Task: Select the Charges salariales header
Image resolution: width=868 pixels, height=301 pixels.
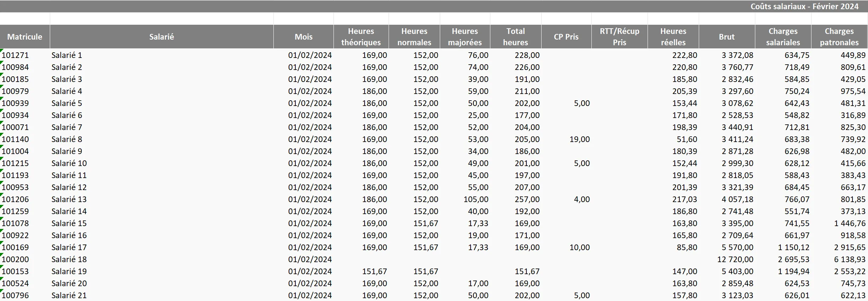Action: click(x=783, y=37)
